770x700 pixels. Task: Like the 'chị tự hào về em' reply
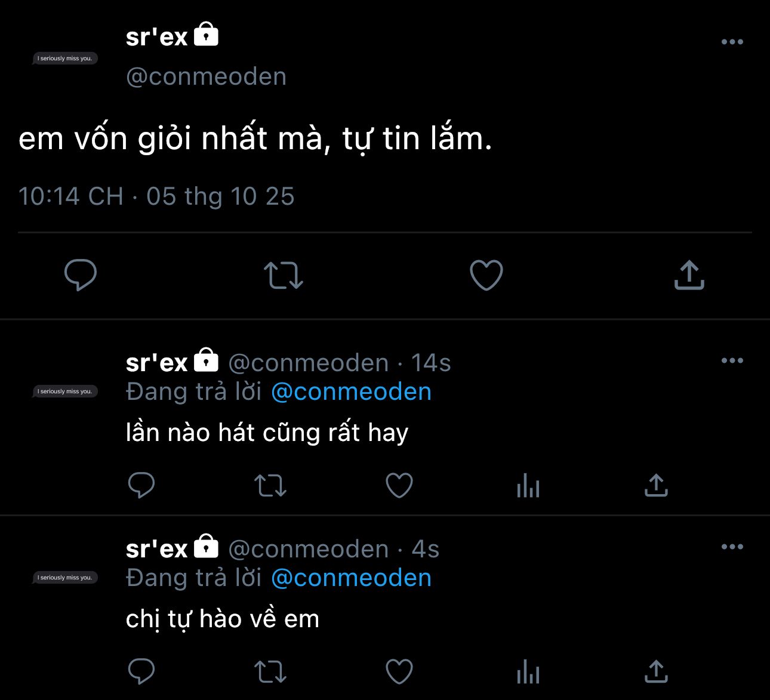(399, 671)
